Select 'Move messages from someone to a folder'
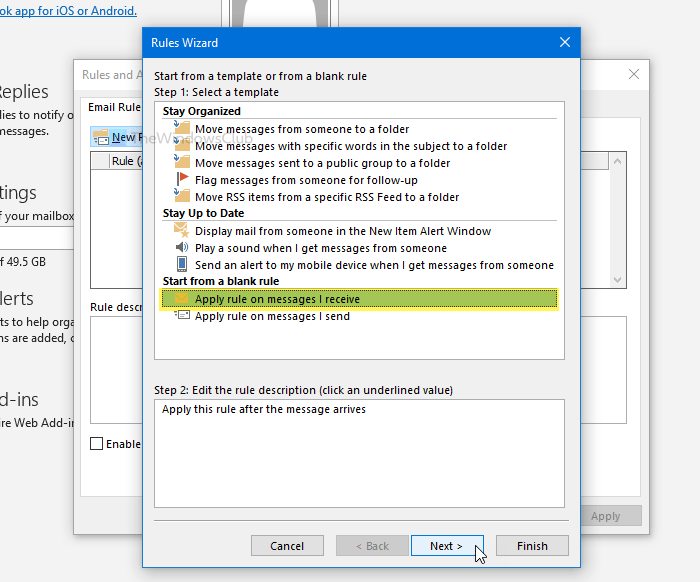The width and height of the screenshot is (700, 582). coord(302,129)
